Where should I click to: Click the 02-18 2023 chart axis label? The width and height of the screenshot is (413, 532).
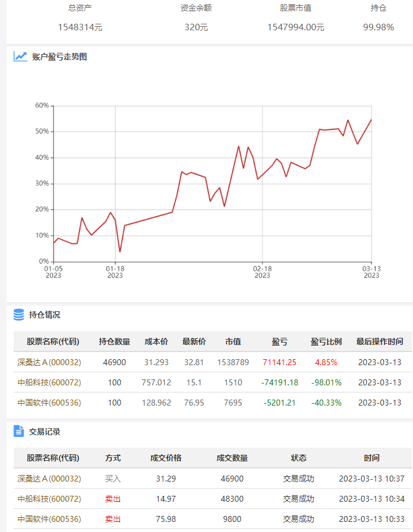click(262, 272)
